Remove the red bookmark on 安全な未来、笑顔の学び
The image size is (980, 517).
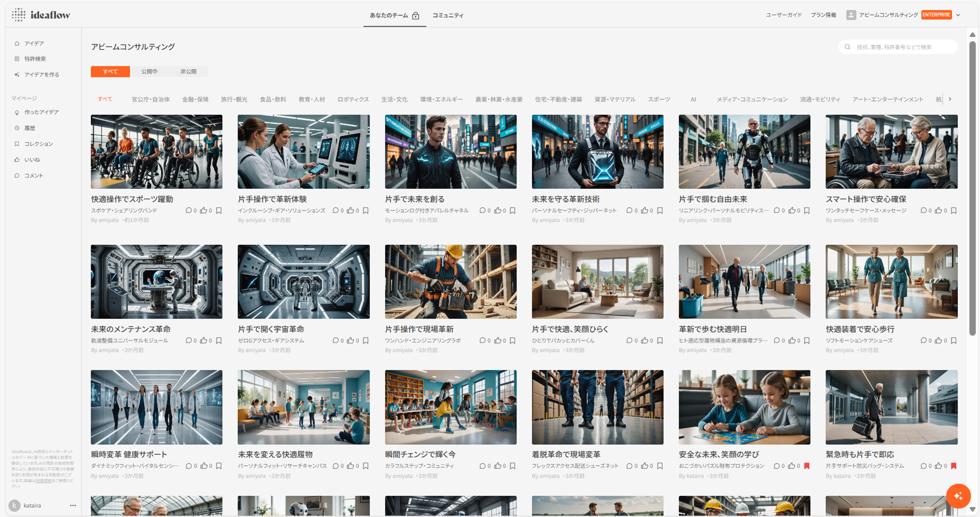807,466
